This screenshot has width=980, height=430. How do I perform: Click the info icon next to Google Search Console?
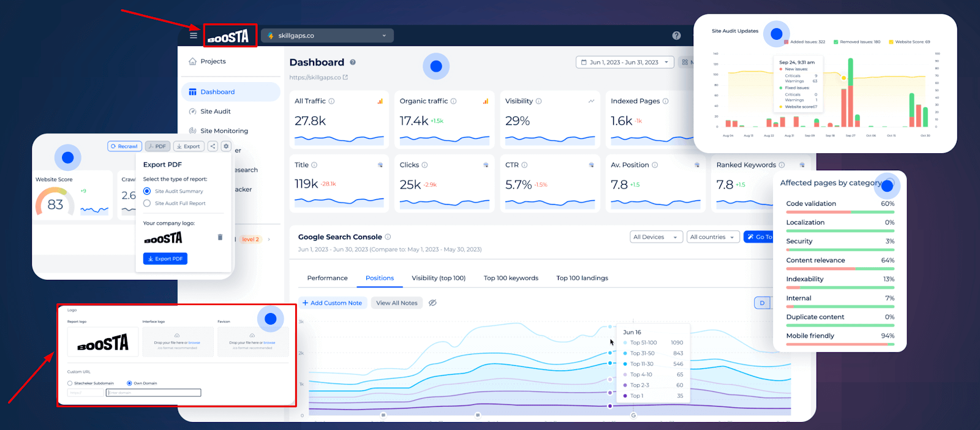[x=388, y=237]
